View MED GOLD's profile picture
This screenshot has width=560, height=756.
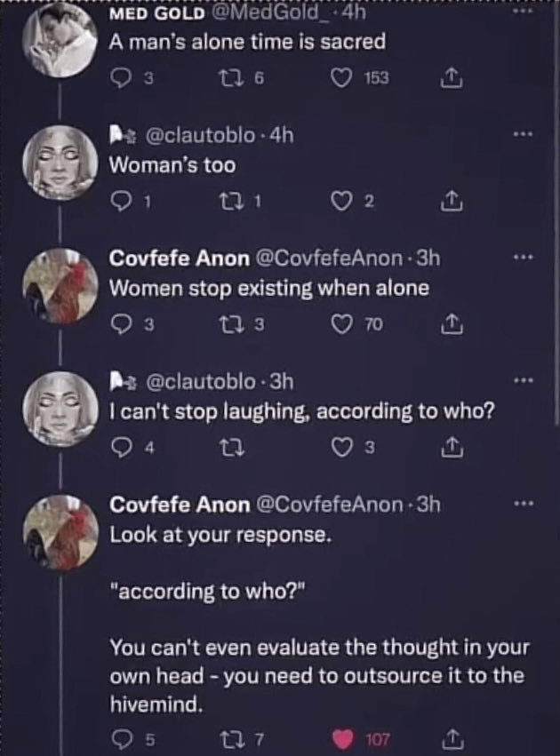pos(60,40)
